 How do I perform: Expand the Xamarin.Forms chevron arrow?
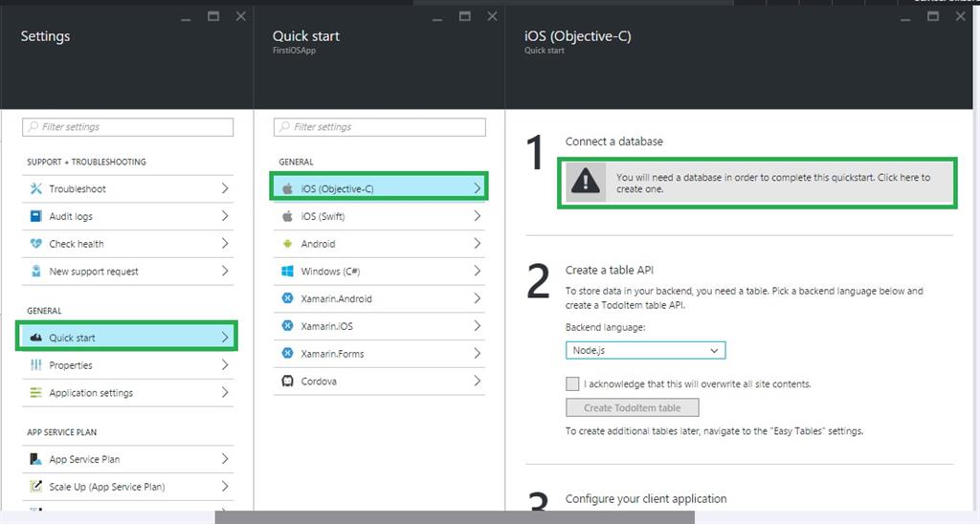point(477,354)
